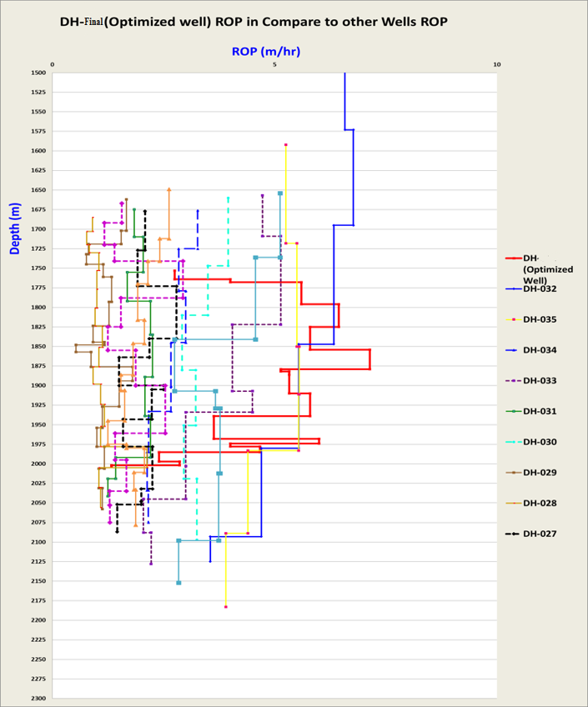This screenshot has height=707, width=588.
Task: Click the DH-031 legend entry
Action: 540,412
